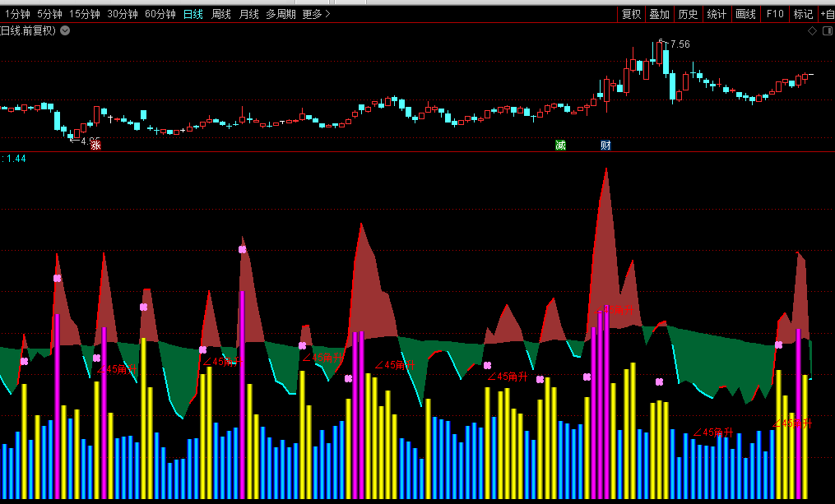The image size is (835, 504).
Task: Click the 统计 statistics button
Action: [717, 14]
